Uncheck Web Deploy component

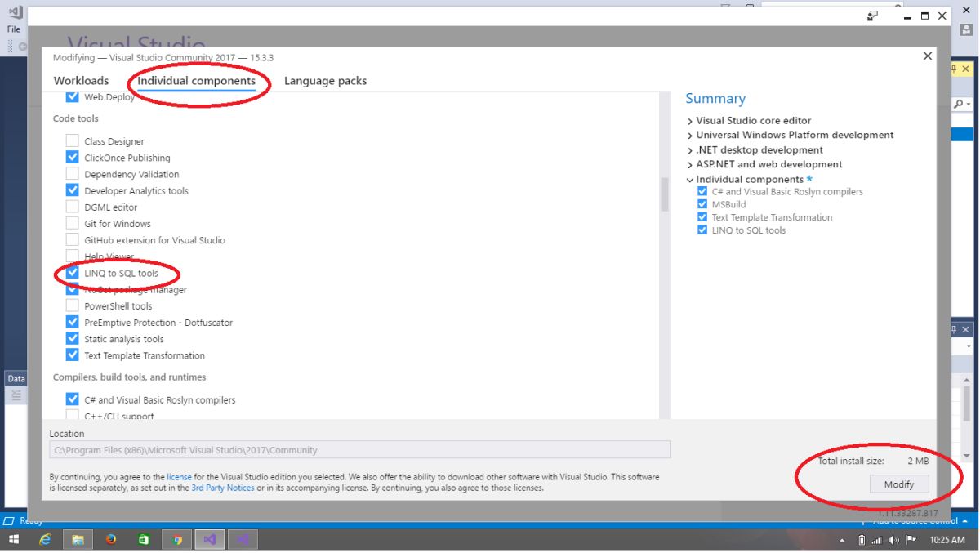73,97
